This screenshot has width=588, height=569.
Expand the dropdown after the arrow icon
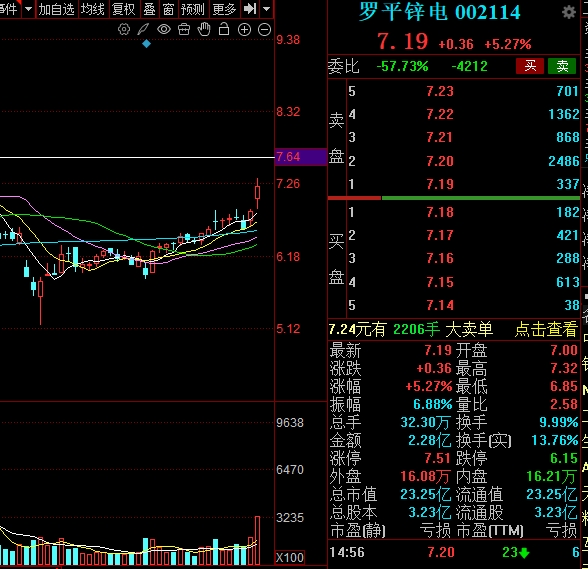(266, 9)
